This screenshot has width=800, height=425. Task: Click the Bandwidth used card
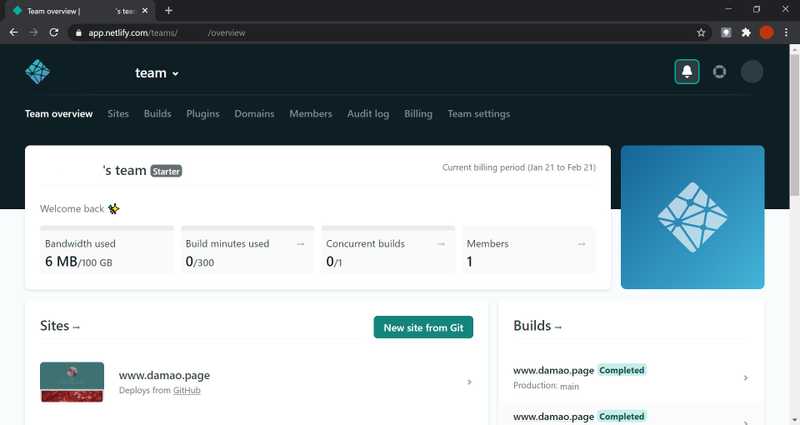pyautogui.click(x=107, y=250)
